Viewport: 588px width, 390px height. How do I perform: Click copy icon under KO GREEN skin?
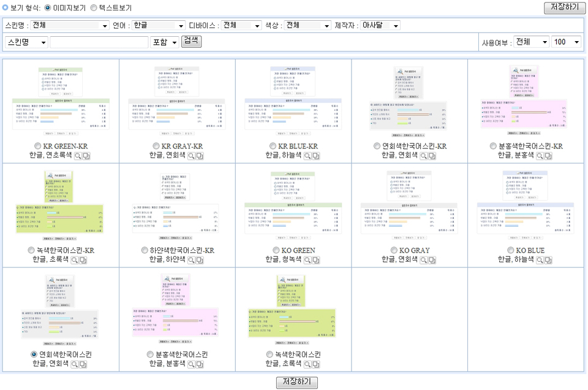(x=317, y=261)
